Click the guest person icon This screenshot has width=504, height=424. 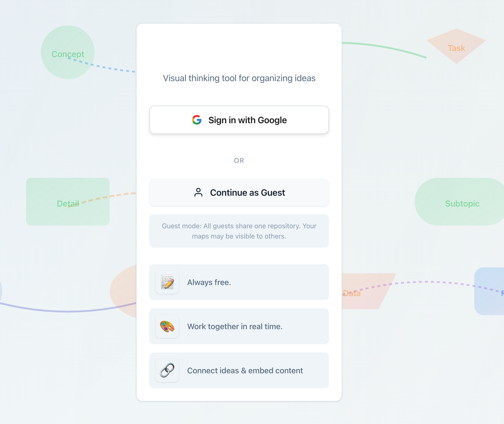(x=198, y=192)
